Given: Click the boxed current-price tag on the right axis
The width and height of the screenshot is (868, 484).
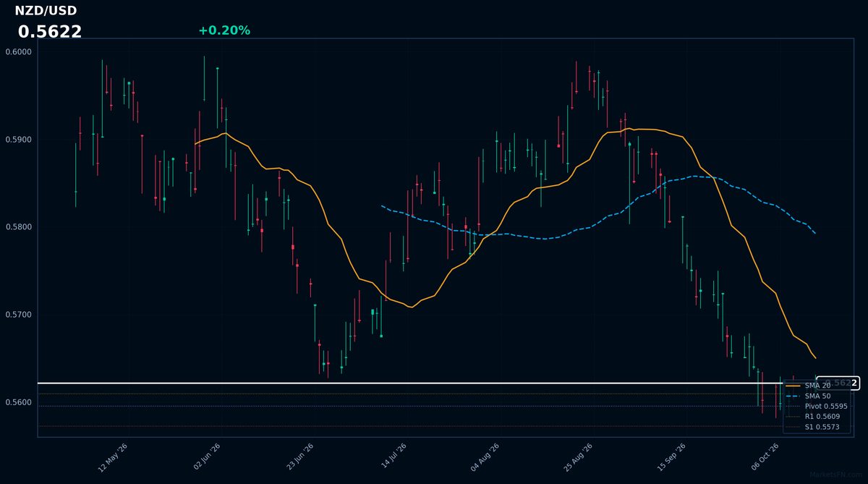Looking at the screenshot, I should point(838,383).
